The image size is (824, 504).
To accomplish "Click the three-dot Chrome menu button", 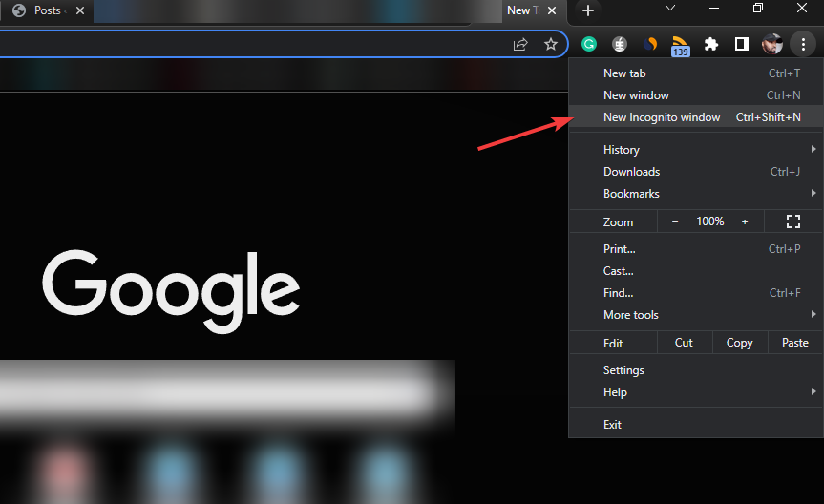I will [x=803, y=44].
